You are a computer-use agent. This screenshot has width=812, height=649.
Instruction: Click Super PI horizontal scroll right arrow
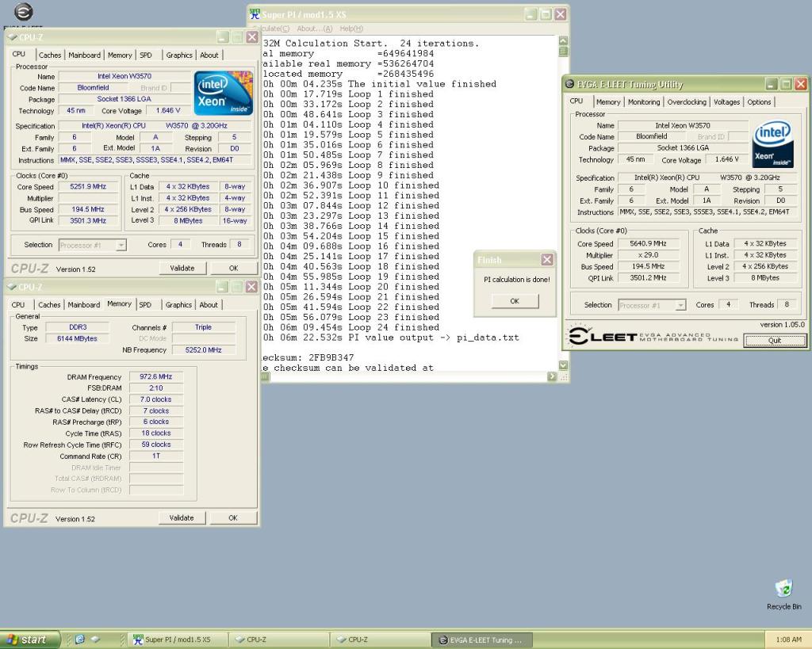[x=552, y=376]
